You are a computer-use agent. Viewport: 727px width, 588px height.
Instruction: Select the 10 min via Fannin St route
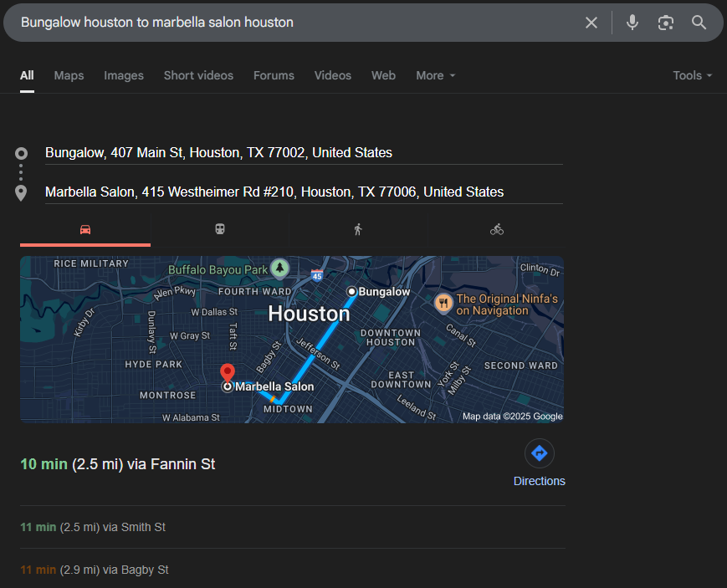point(118,464)
